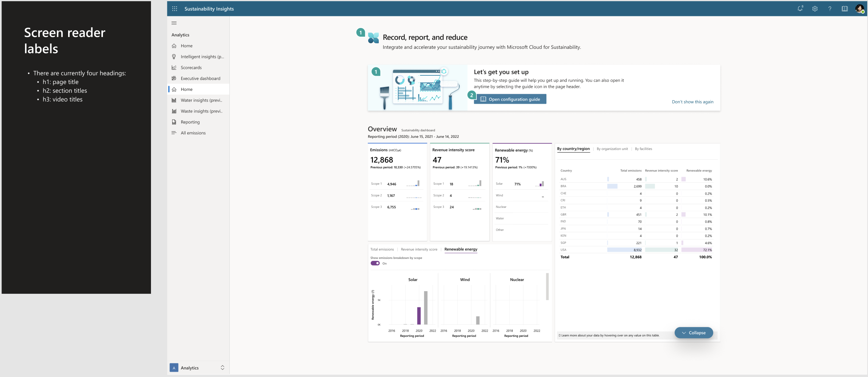This screenshot has width=868, height=377.
Task: Click the Sustainability logo beside page title
Action: [x=373, y=38]
